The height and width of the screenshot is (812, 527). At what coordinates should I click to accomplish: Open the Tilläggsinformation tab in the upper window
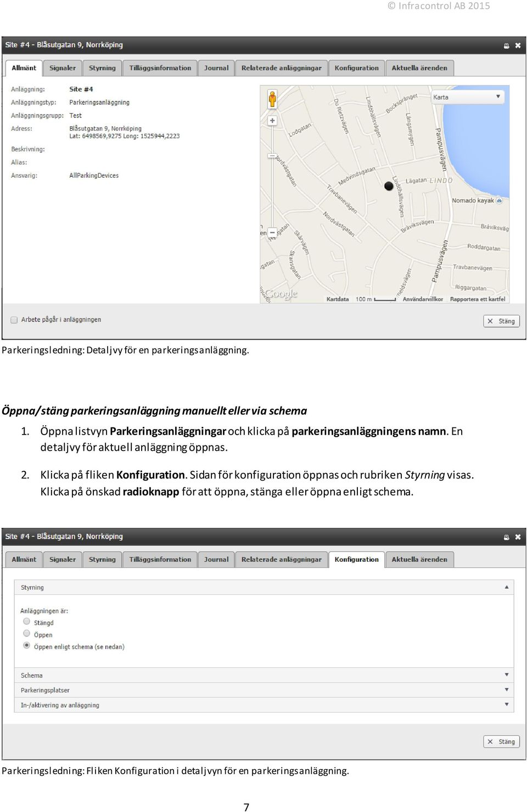(x=160, y=68)
